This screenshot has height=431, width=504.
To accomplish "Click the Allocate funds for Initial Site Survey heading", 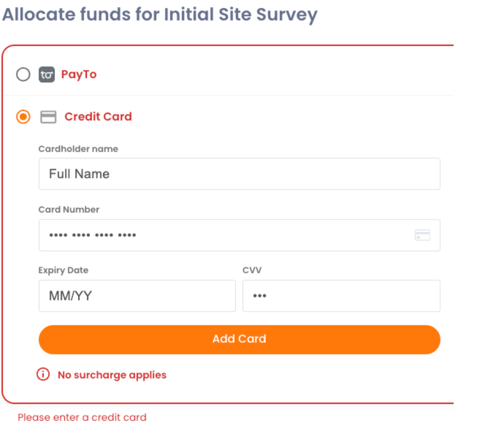I will [x=160, y=14].
